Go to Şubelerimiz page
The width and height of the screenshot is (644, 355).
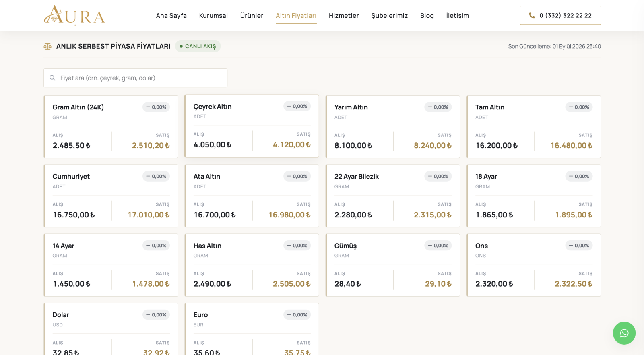pos(389,15)
